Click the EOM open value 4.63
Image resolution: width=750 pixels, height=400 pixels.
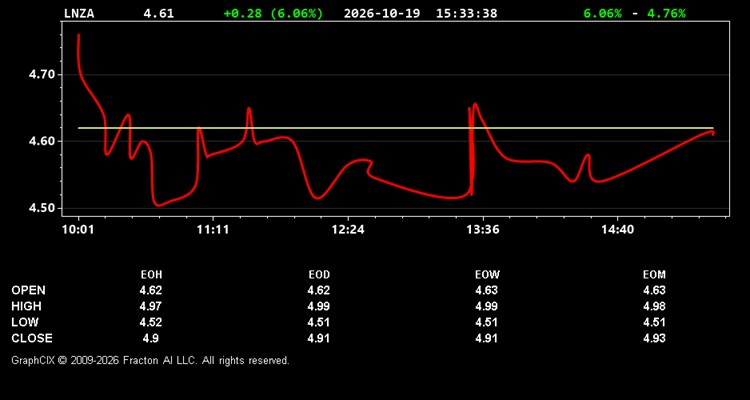pos(654,290)
